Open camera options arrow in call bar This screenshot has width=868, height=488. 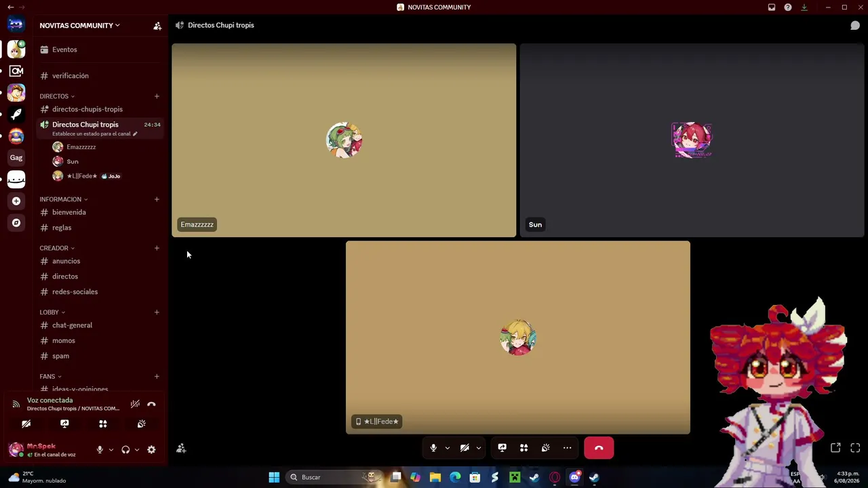(478, 448)
